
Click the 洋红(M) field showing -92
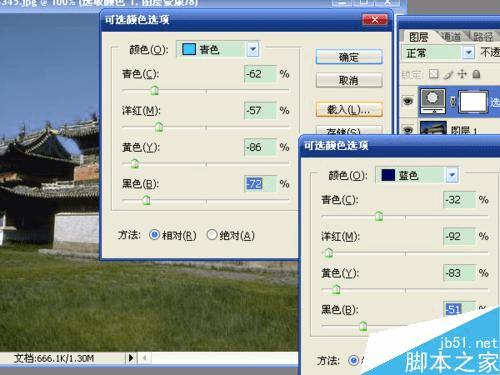[x=459, y=236]
